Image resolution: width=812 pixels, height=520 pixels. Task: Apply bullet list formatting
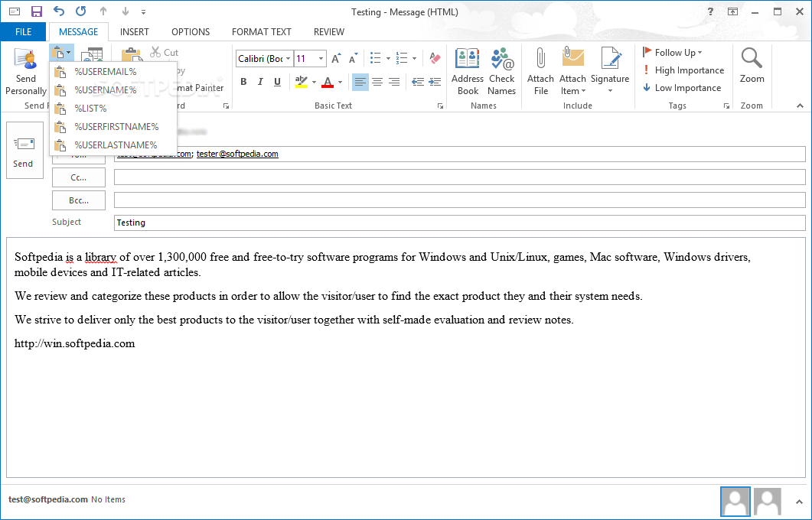pyautogui.click(x=376, y=58)
